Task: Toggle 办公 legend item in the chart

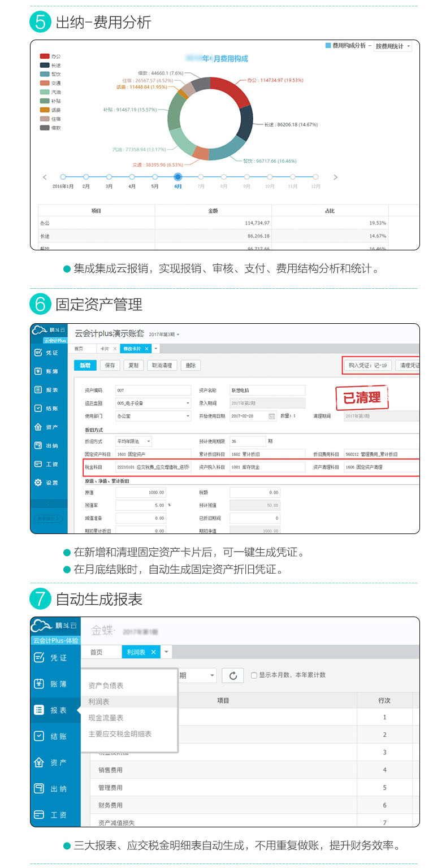Action: 45,57
